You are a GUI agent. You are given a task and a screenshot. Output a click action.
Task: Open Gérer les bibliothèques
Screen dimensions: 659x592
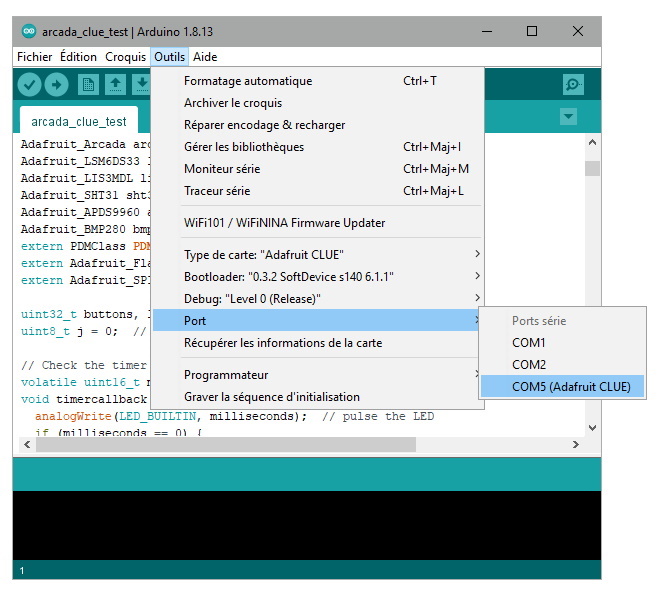(x=318, y=147)
